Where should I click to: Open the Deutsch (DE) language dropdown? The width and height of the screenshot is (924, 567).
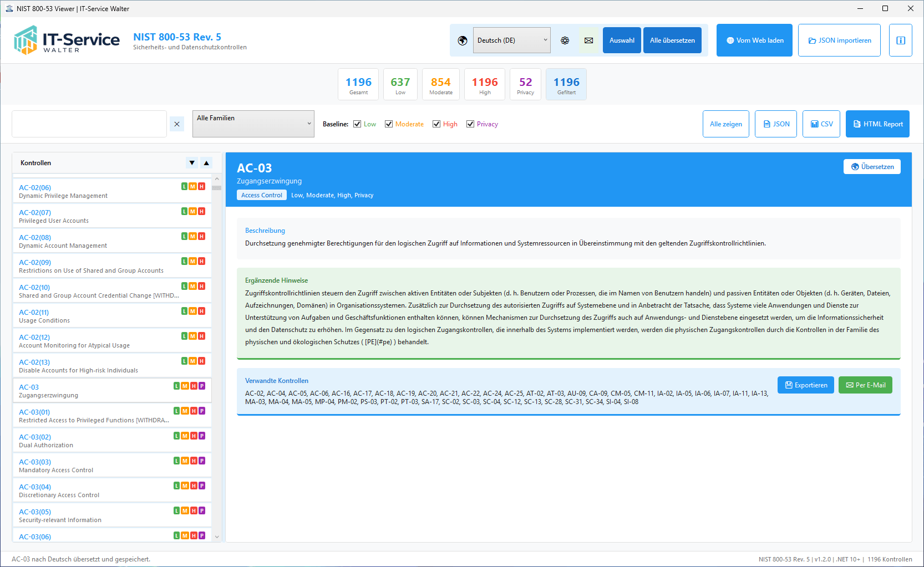pos(511,40)
